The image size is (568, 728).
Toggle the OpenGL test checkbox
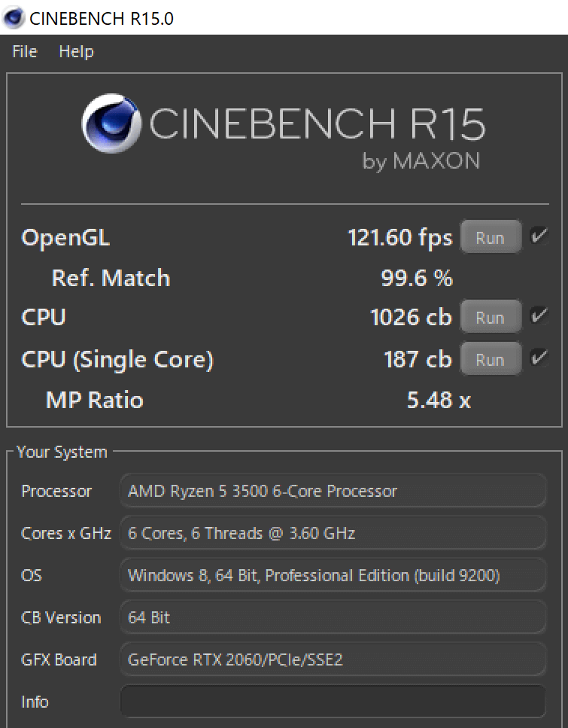(x=539, y=236)
